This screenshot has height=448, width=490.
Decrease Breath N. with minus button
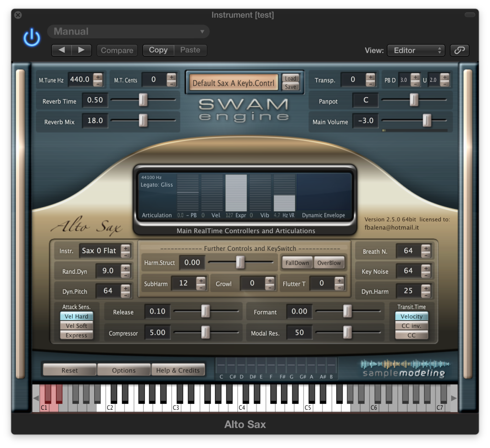click(x=426, y=255)
